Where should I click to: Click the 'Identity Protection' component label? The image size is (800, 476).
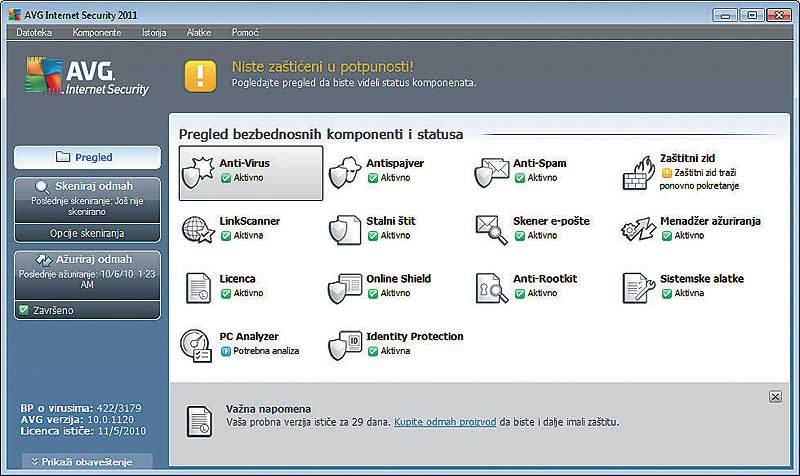[415, 336]
